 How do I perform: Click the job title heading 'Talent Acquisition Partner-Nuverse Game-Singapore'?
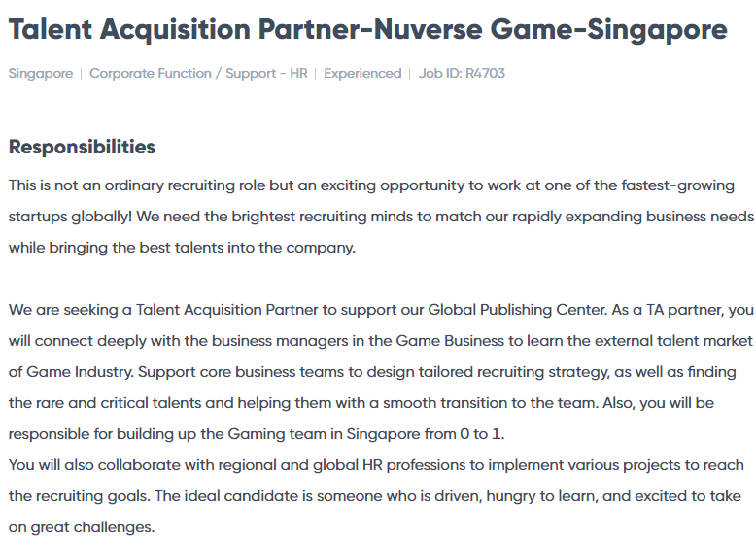(368, 30)
